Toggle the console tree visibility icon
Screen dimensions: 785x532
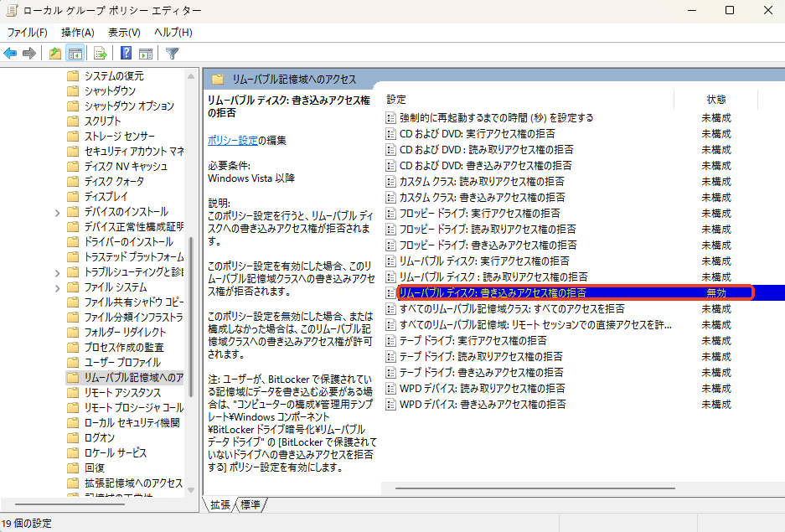75,52
